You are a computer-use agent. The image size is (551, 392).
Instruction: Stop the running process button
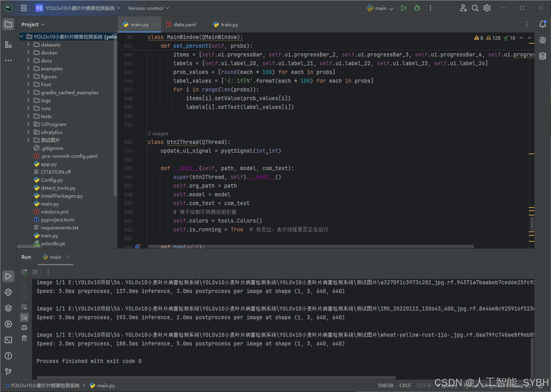click(35, 272)
